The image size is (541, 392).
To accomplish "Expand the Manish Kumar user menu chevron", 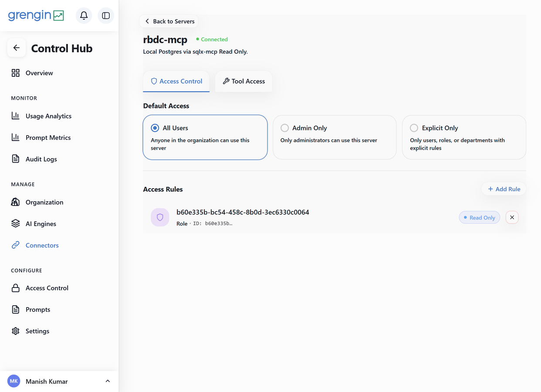I will coord(108,381).
